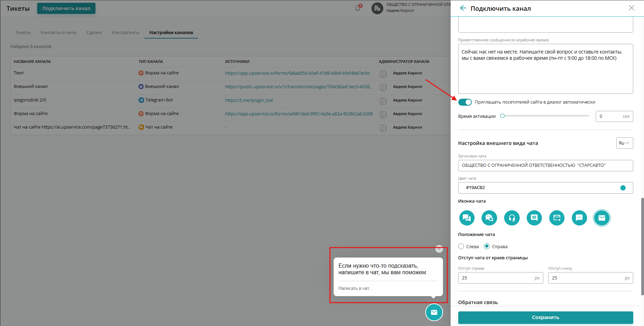The image size is (644, 326).
Task: Select the smiley faces chat bubble icon
Action: click(x=489, y=218)
